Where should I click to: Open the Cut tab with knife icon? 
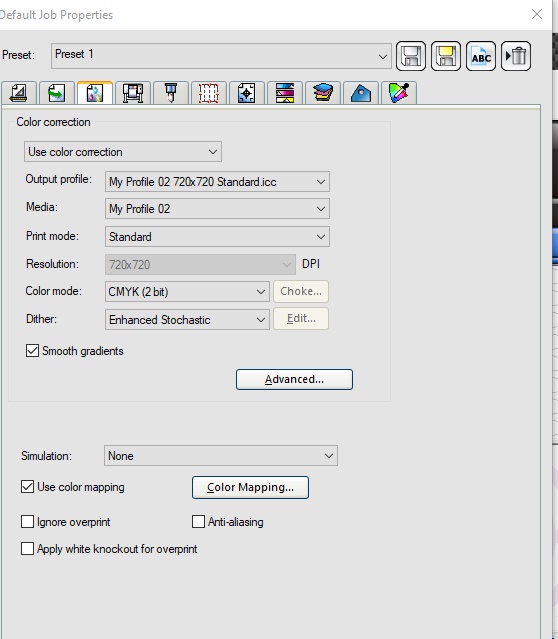171,93
